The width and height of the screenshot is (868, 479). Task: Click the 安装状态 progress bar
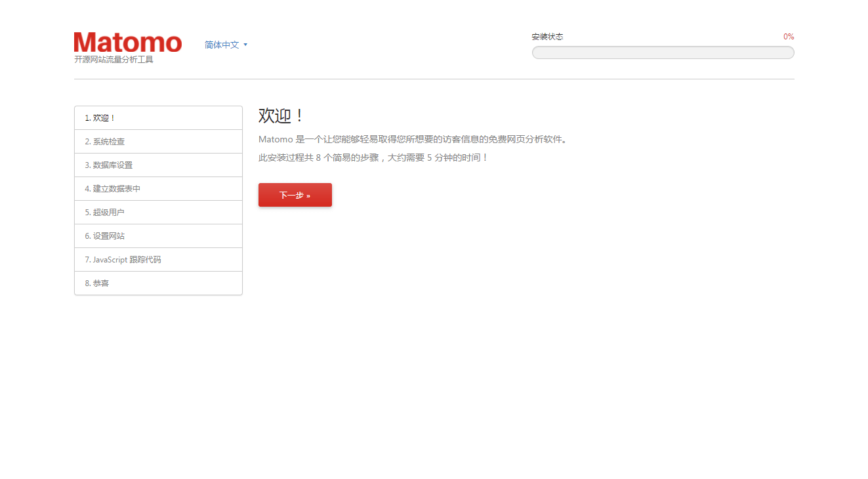pos(663,52)
